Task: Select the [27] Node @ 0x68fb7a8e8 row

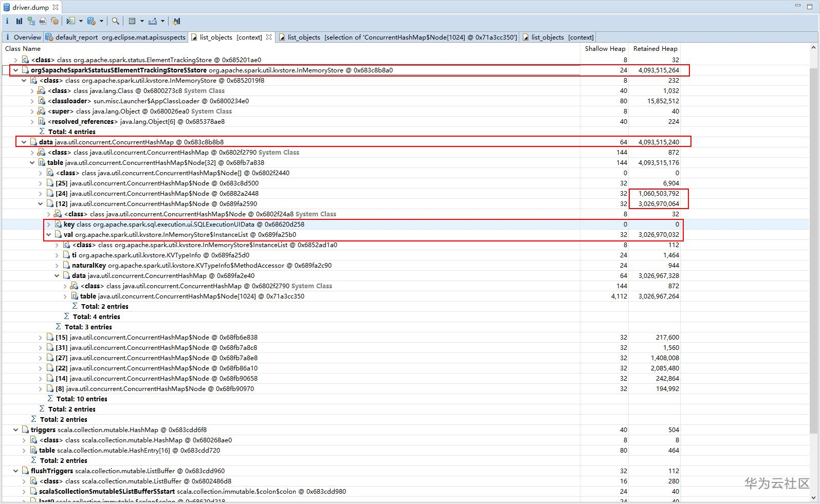Action: 340,358
